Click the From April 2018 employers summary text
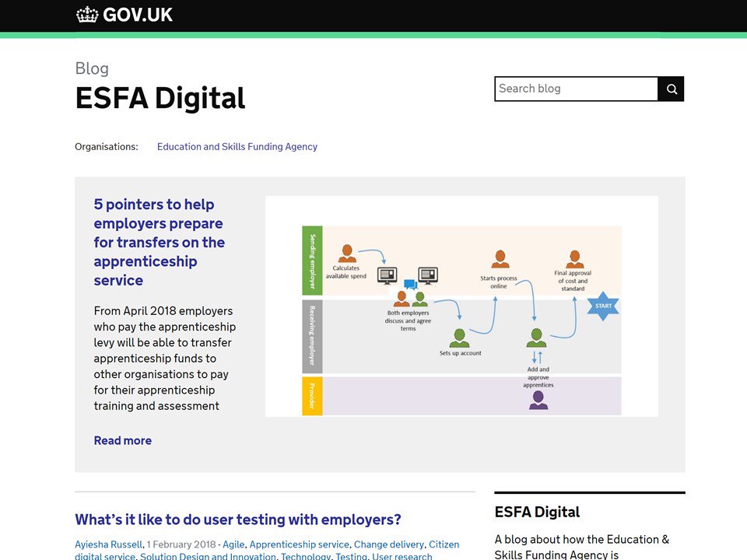The height and width of the screenshot is (560, 747). (165, 358)
